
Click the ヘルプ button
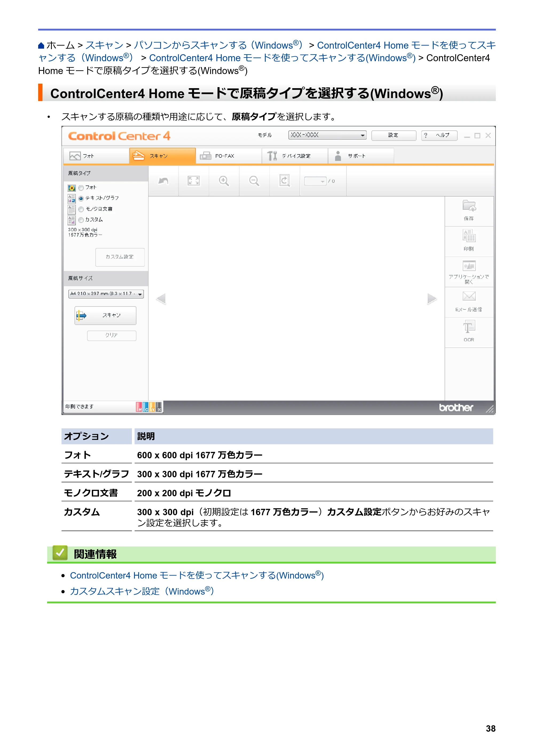coord(439,135)
